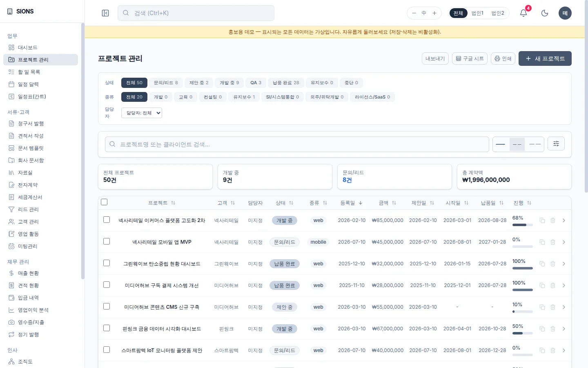Check 스마트팜텍 IoT 모니터링 플랫폼 제안 row

coord(107,350)
